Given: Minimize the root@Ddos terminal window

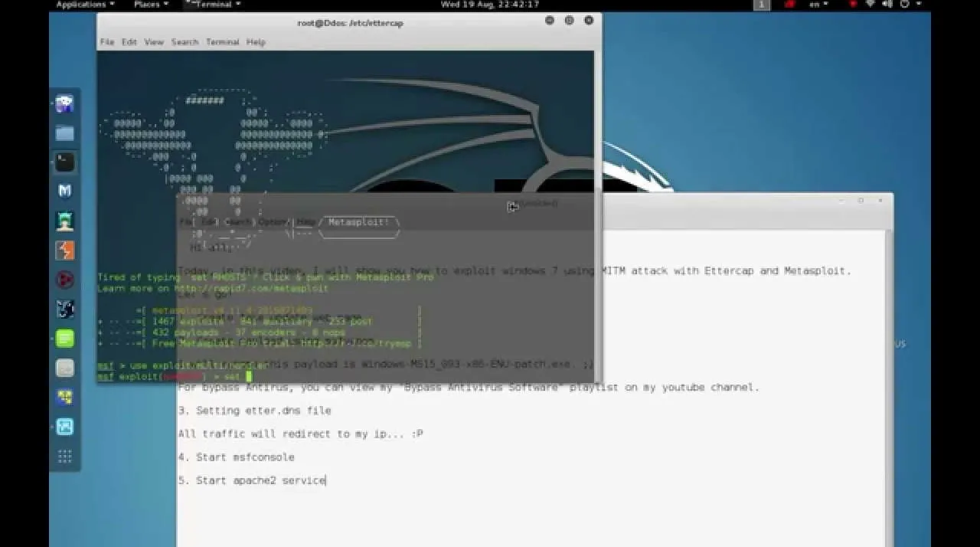Looking at the screenshot, I should pos(550,21).
